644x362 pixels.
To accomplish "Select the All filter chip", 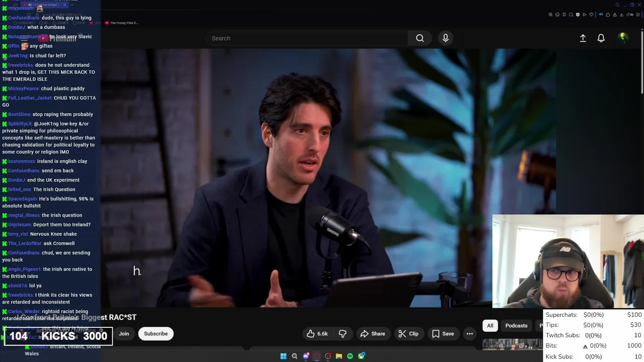I will [x=490, y=326].
